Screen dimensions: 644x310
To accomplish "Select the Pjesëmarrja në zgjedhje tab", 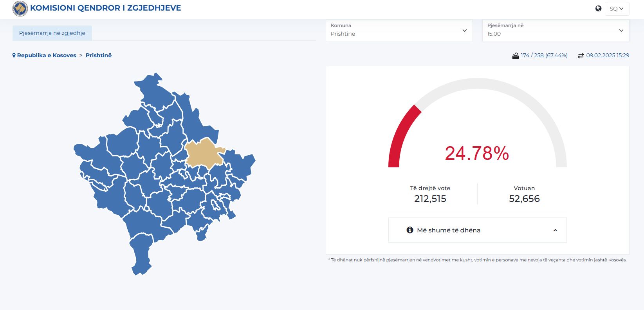I will tap(52, 33).
